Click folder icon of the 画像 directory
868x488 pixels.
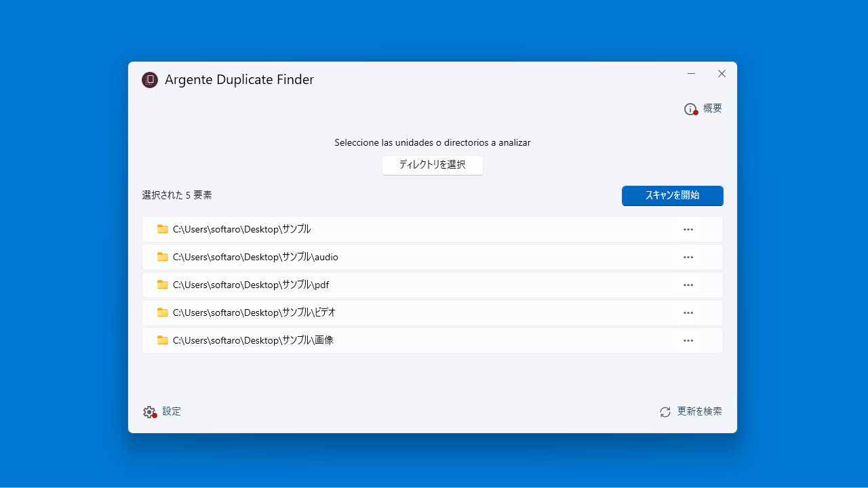(163, 340)
